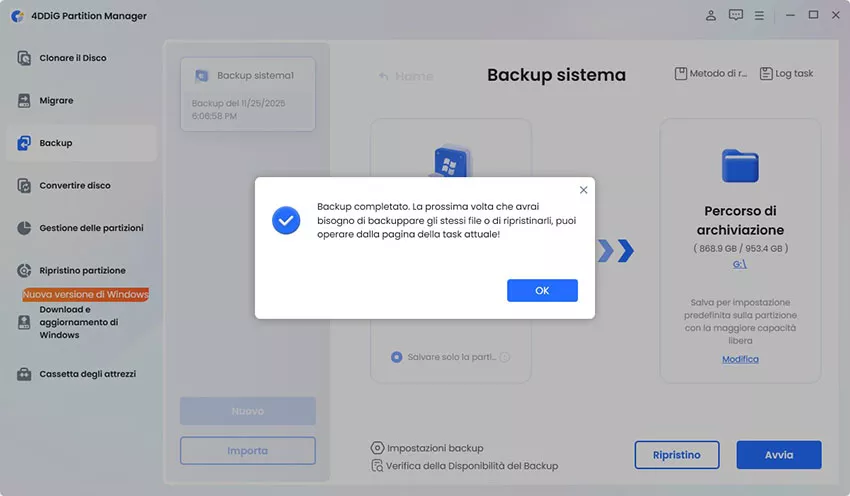Viewport: 850px width, 496px height.
Task: Click the Ripristino button
Action: coord(677,455)
